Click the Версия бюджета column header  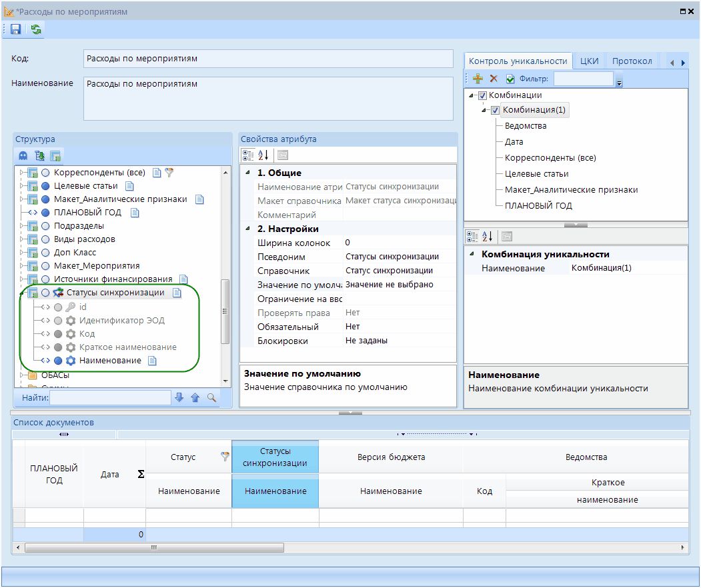click(x=391, y=457)
